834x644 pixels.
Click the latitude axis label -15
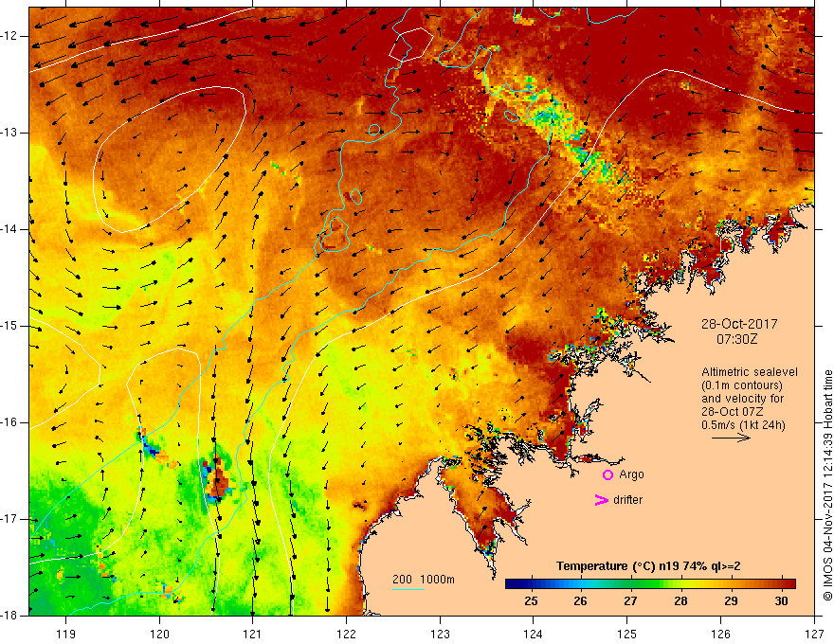click(10, 326)
